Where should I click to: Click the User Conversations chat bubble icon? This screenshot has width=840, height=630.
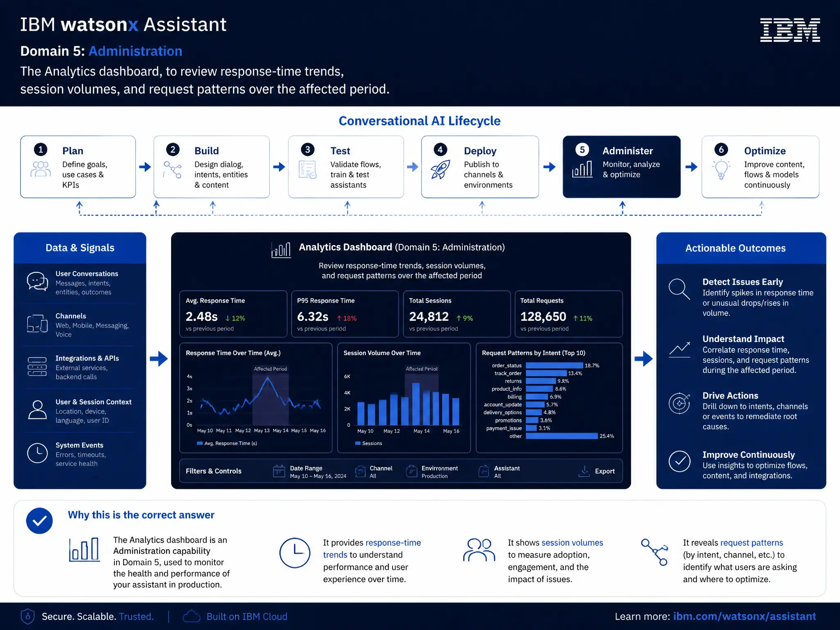click(x=38, y=282)
